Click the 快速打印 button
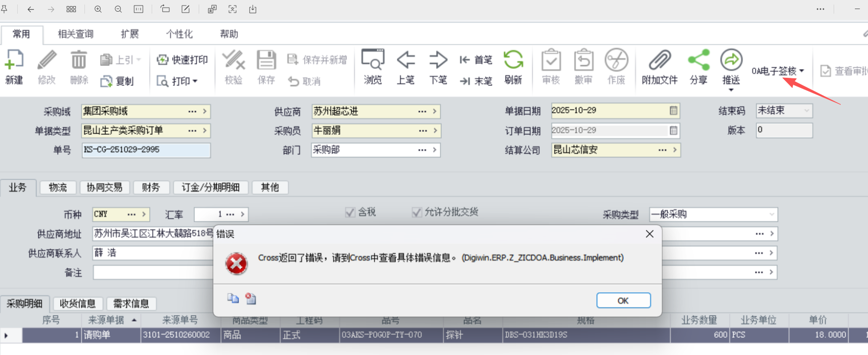868x355 pixels. 182,60
